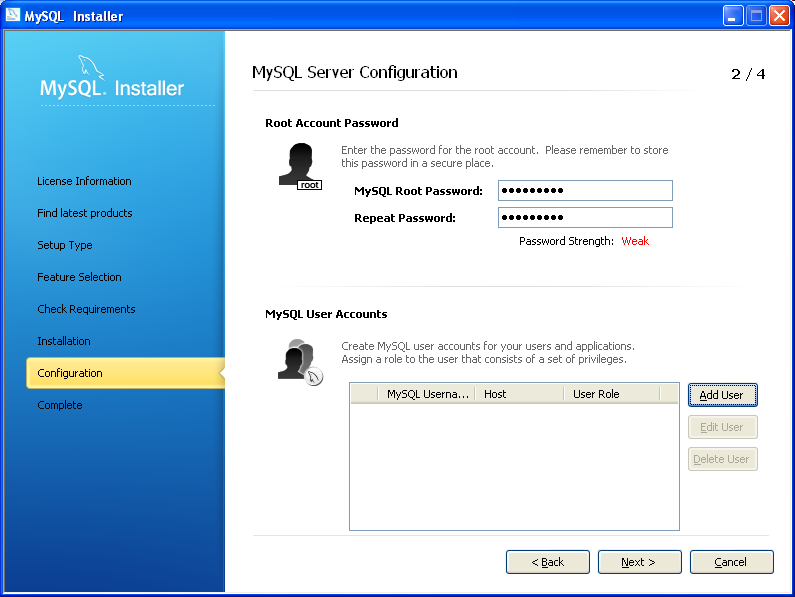
Task: Focus the MySQL Root Password field
Action: pyautogui.click(x=585, y=191)
